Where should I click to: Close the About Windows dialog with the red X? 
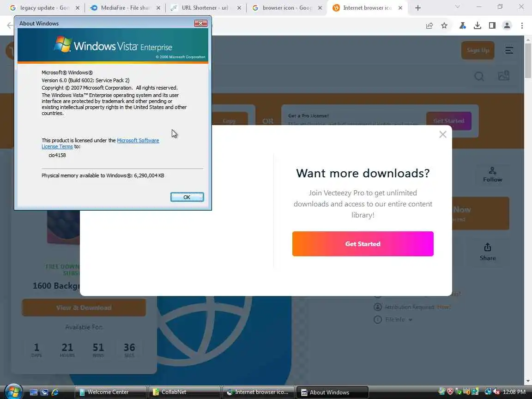[200, 23]
